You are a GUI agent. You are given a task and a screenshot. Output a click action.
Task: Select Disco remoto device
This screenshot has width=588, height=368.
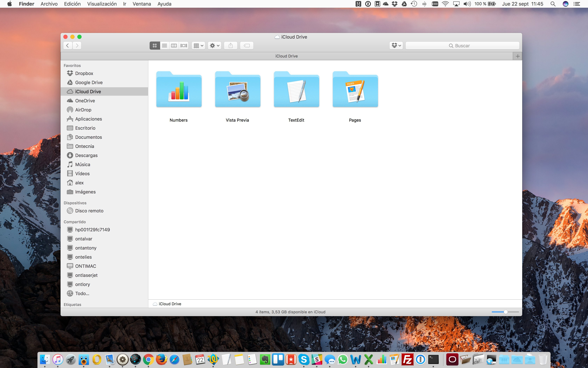click(104, 211)
